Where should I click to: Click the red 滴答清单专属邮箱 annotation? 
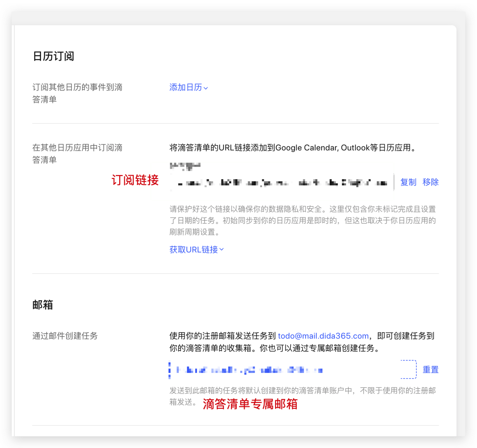click(250, 404)
